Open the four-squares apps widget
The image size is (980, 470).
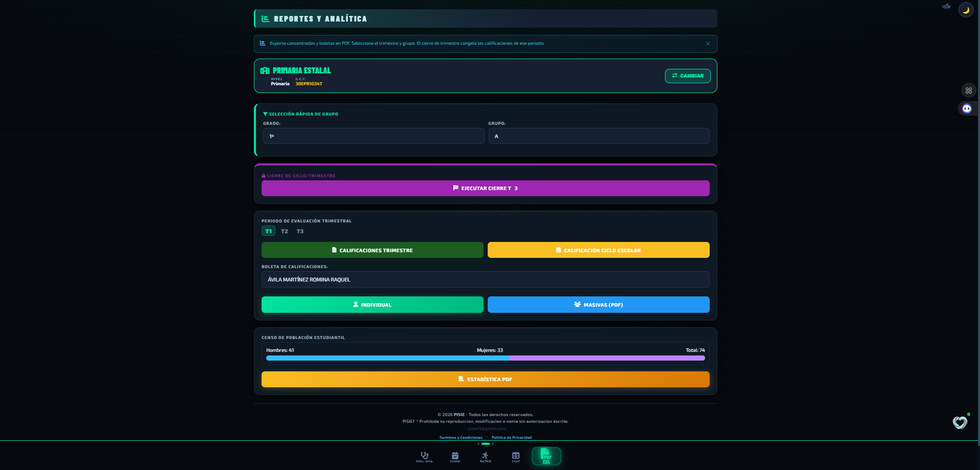(969, 90)
